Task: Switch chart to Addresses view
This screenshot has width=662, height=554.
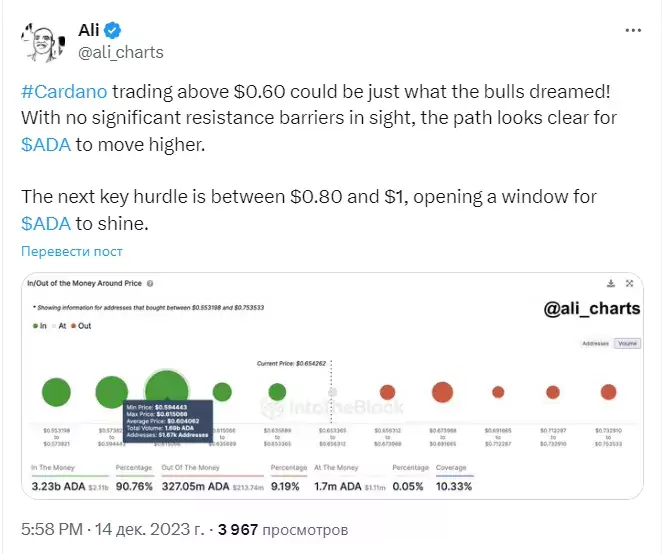Action: pyautogui.click(x=595, y=343)
